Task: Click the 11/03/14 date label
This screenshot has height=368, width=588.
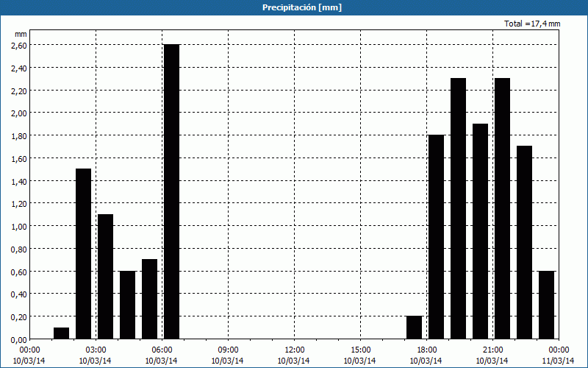Action: [559, 361]
